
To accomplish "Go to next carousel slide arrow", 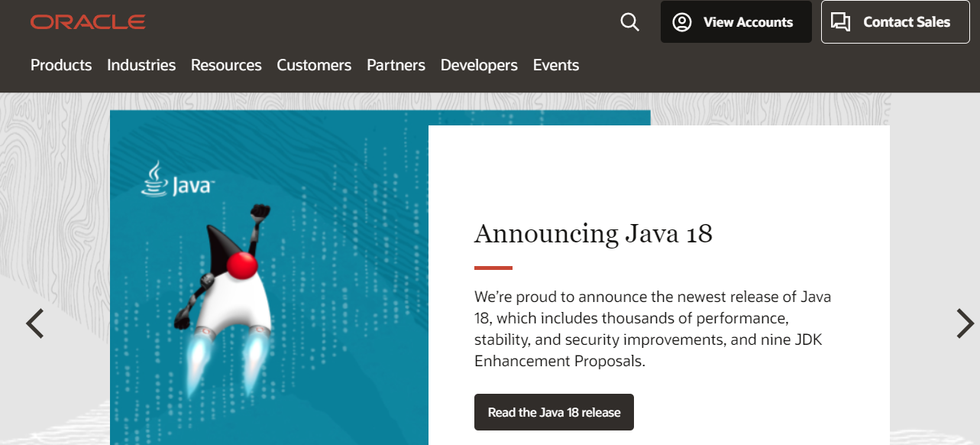I will (x=965, y=323).
